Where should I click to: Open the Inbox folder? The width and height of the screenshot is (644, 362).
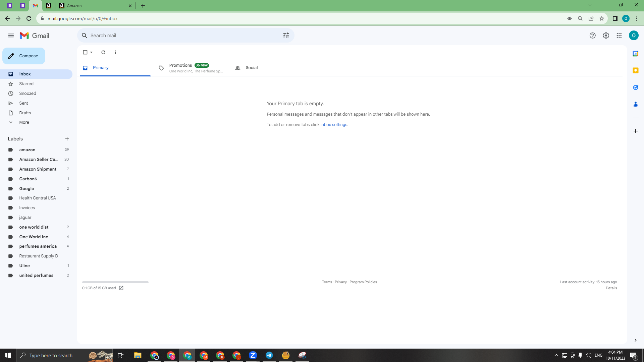[x=36, y=74]
